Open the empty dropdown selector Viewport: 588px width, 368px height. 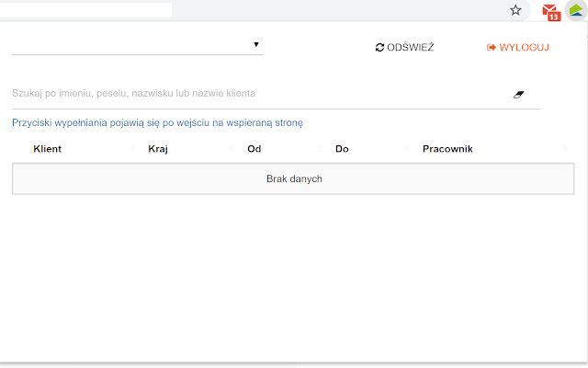138,45
